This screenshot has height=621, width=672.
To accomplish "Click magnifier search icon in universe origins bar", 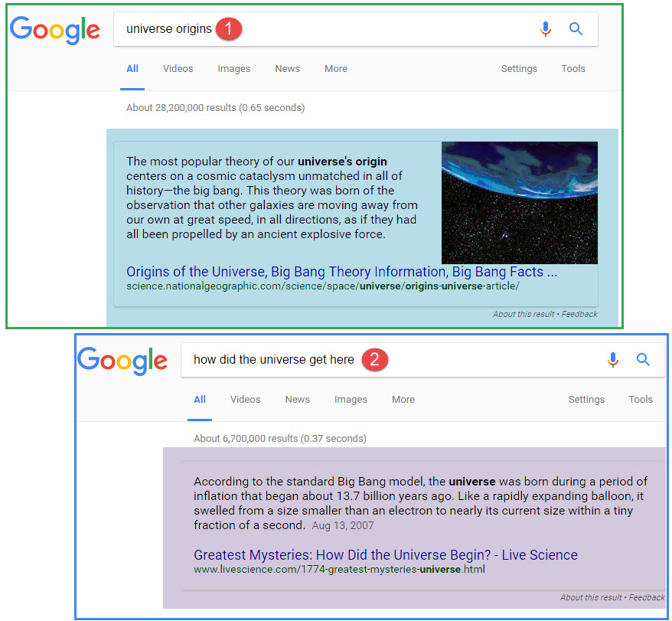I will (x=576, y=29).
